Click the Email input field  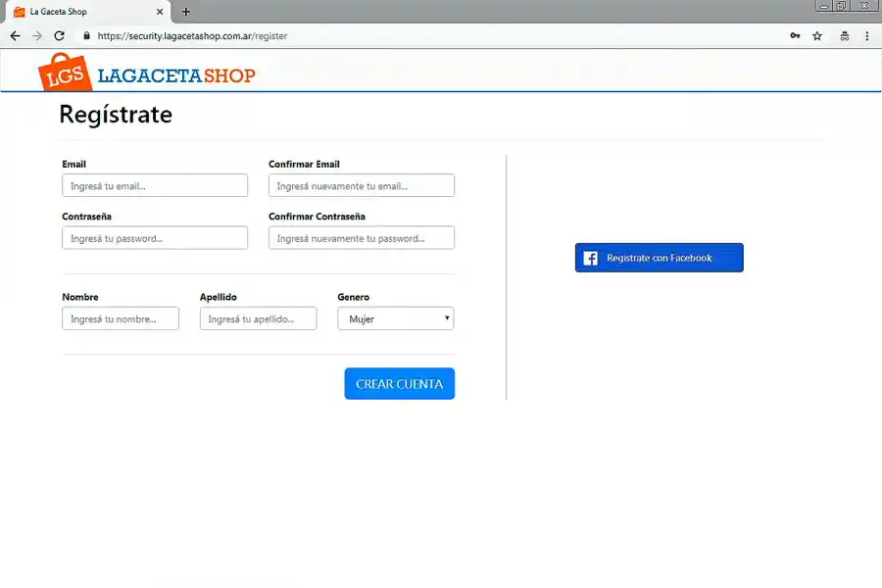pos(154,185)
